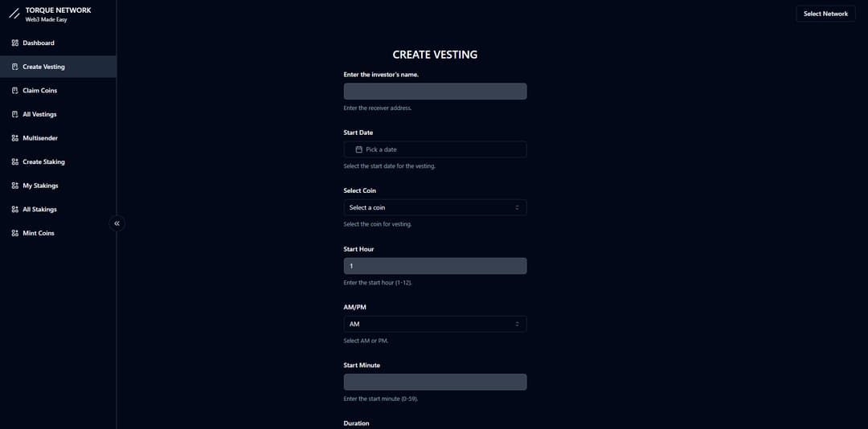Open the Select a coin dropdown

pos(435,207)
